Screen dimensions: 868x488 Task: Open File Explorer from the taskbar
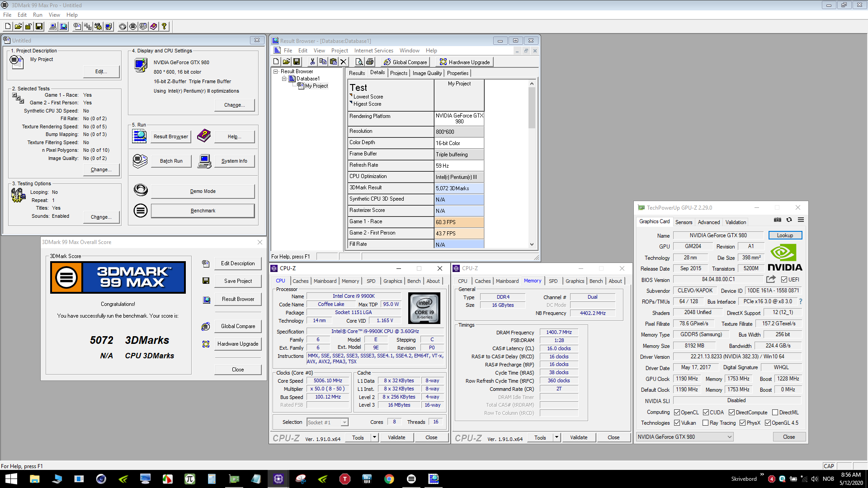click(35, 479)
